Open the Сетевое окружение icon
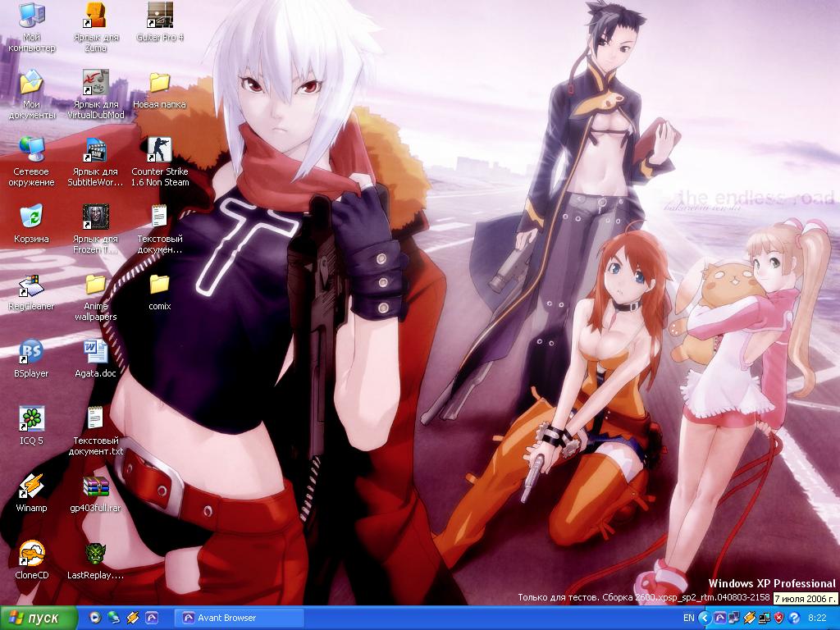This screenshot has width=840, height=630. [32, 150]
